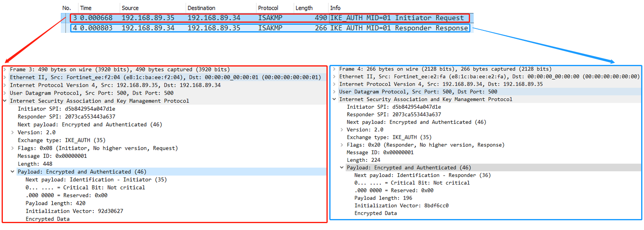Expand the Frame 4 details row
Image resolution: width=644 pixels, height=230 pixels.
click(x=334, y=69)
